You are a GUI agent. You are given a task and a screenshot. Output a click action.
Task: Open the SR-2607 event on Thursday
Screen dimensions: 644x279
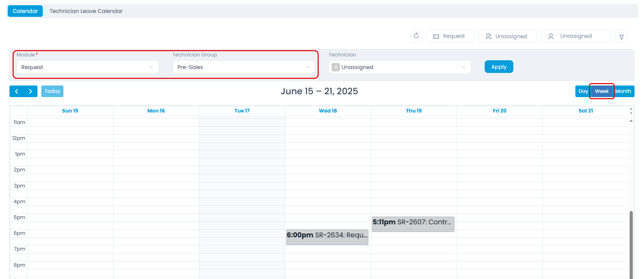coord(413,224)
